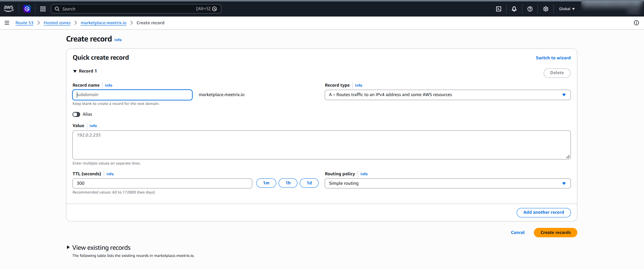Click the Cancel button
This screenshot has width=644, height=269.
click(518, 233)
